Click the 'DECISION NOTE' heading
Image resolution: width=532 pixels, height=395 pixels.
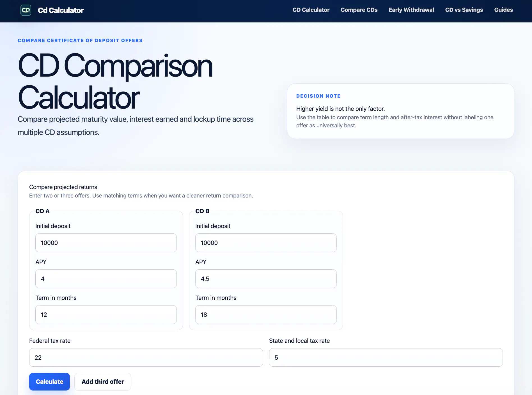(x=318, y=96)
